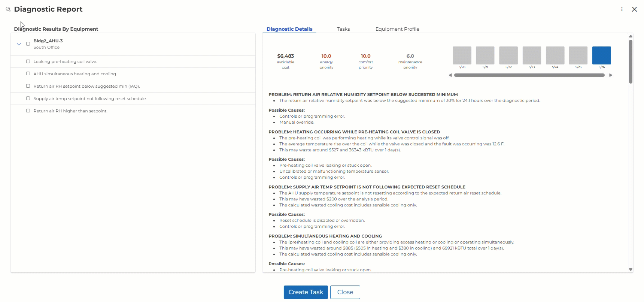This screenshot has height=302, width=644.
Task: Click the details panel scroll up arrow
Action: tap(631, 36)
